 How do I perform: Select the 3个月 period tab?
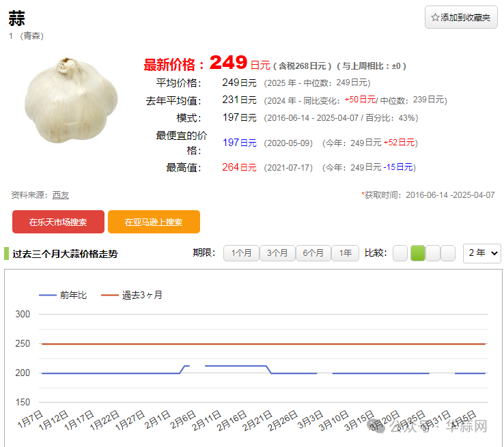(277, 253)
